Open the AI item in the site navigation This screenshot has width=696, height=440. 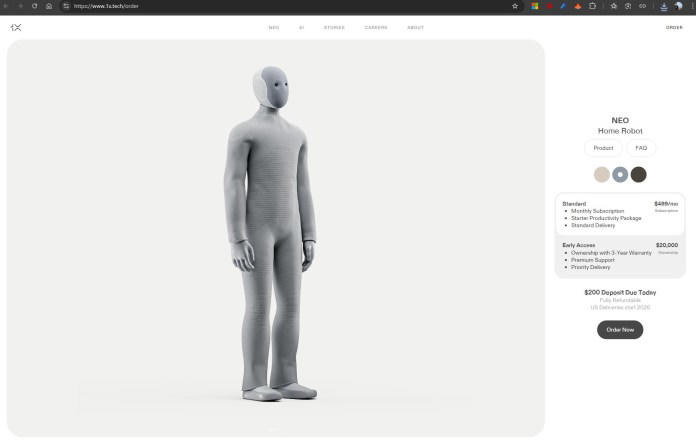tap(301, 28)
